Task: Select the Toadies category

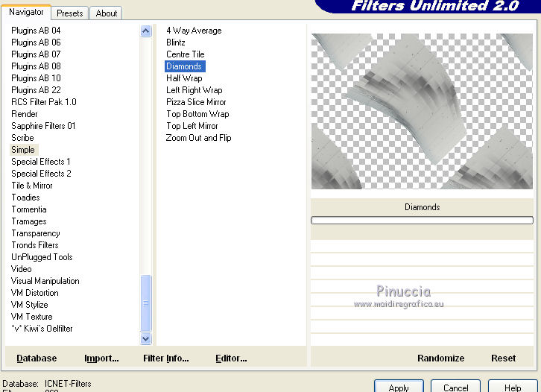Action: tap(25, 197)
